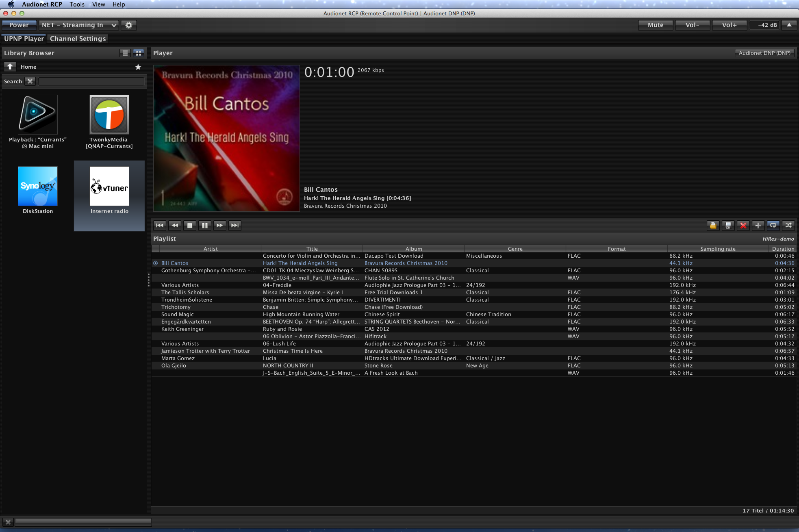
Task: Cancel with bottom-left X status button
Action: (x=8, y=522)
